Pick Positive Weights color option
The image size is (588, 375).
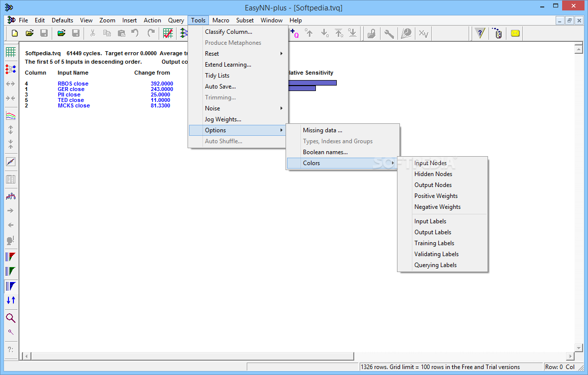pyautogui.click(x=443, y=196)
